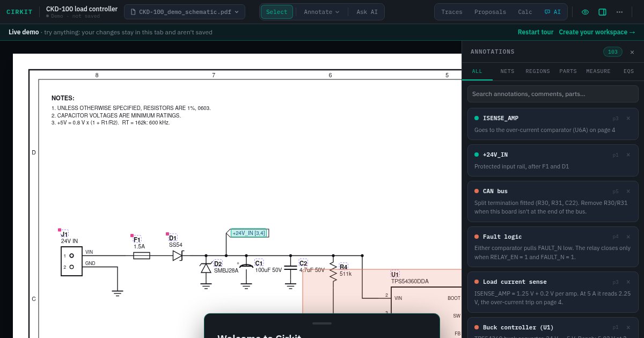Click Restart tour link
The width and height of the screenshot is (644, 338).
(x=536, y=32)
